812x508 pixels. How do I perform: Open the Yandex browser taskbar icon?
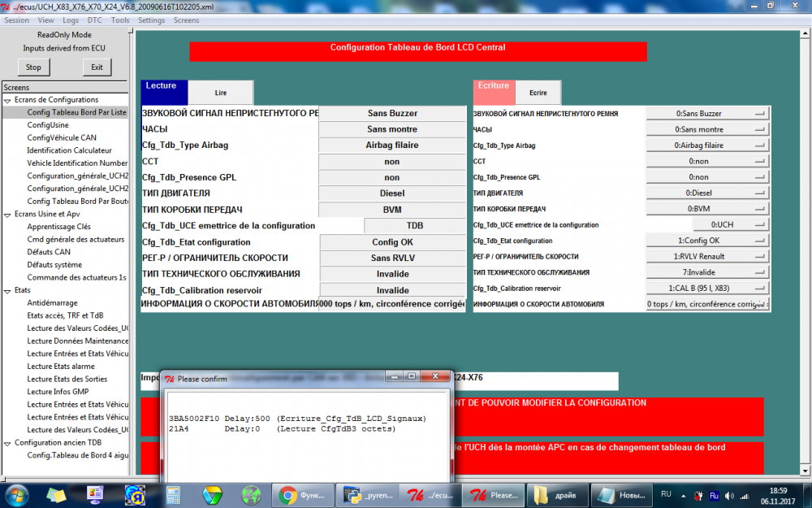coord(135,495)
